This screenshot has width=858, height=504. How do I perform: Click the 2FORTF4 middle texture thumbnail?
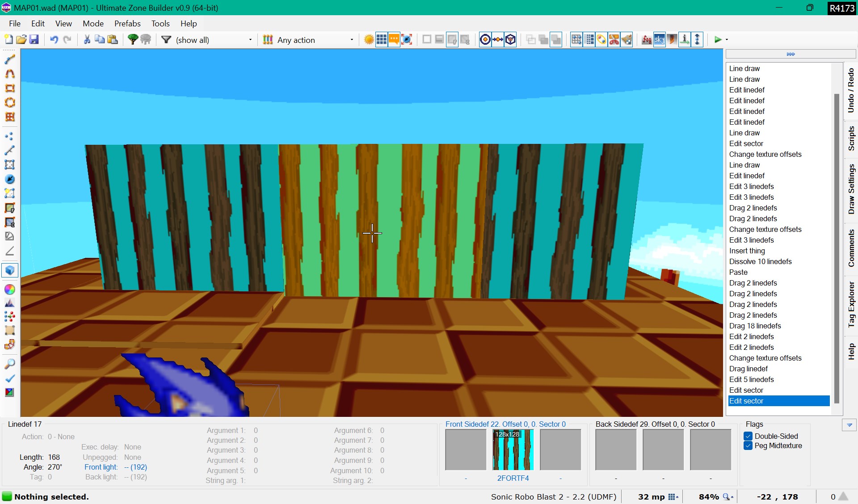(513, 450)
